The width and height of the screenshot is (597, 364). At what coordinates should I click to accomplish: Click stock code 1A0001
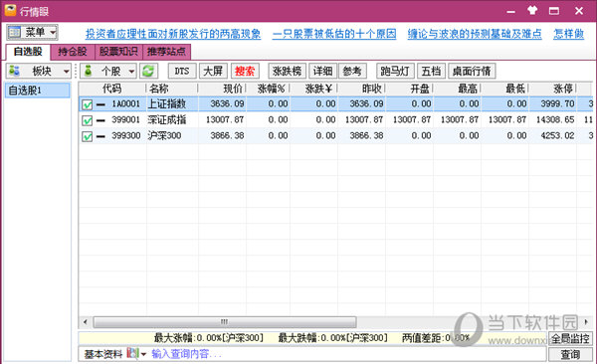pos(126,104)
